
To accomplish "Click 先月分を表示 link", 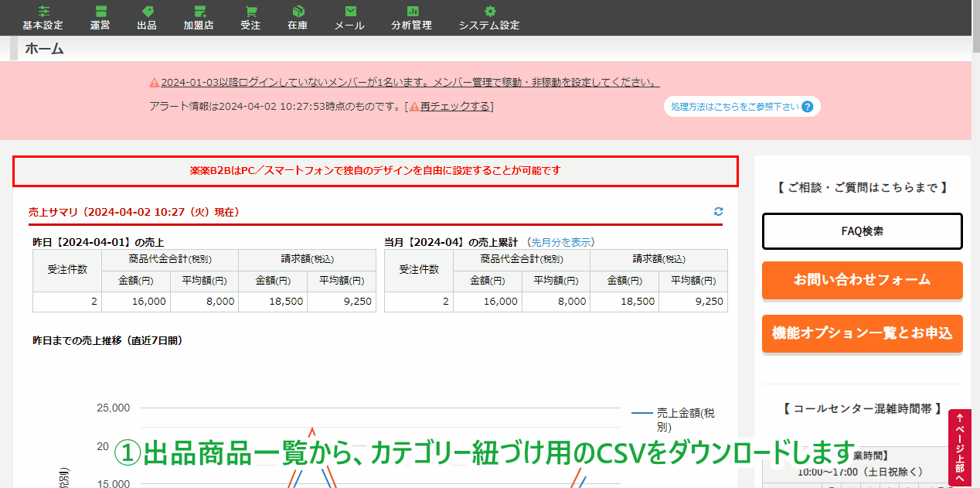I will tap(560, 242).
